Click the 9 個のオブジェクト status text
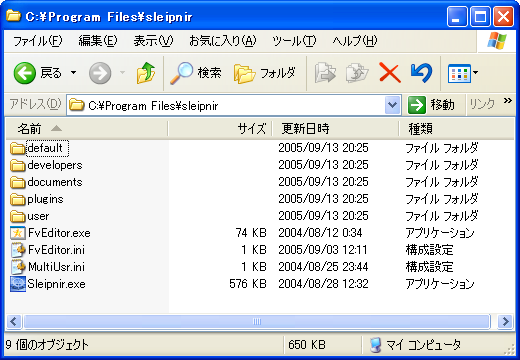This screenshot has width=520, height=360. point(47,345)
